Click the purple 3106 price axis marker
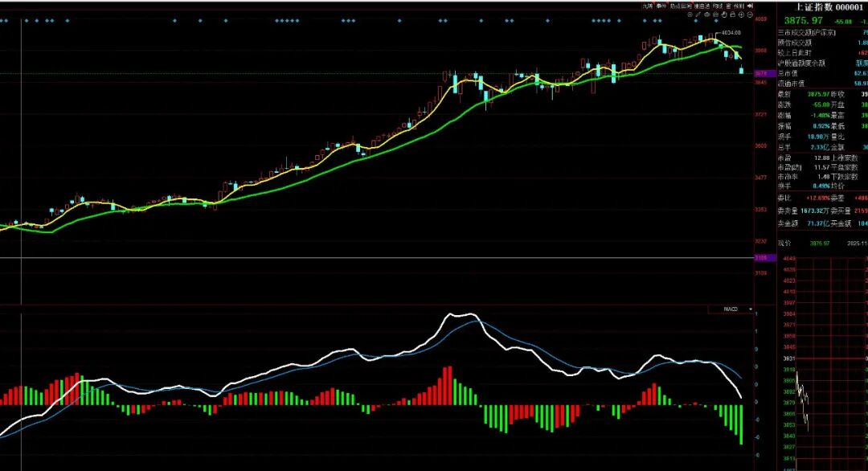This screenshot has width=868, height=471. pyautogui.click(x=760, y=258)
